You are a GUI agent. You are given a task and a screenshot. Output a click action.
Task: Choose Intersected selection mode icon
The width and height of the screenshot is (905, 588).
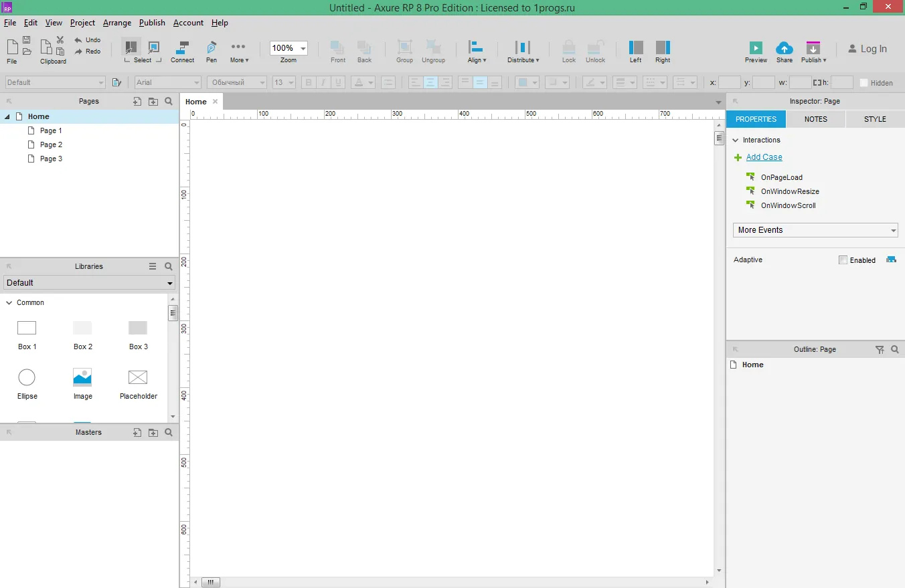[131, 47]
